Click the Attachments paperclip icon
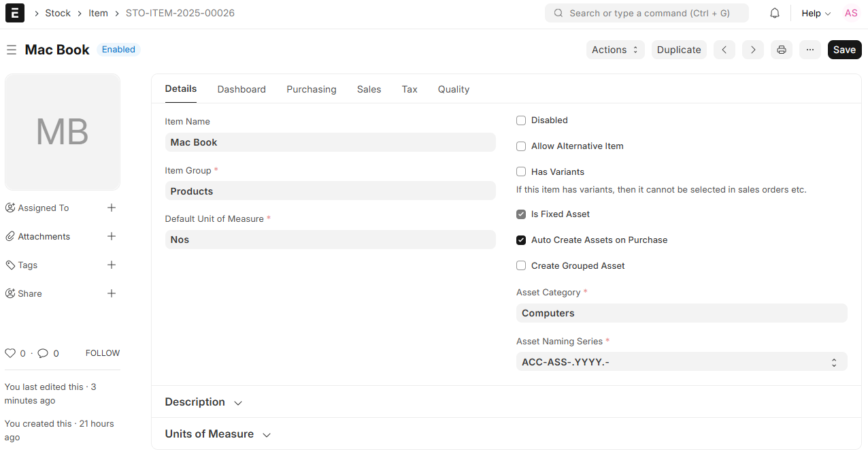Viewport: 868px width, 458px height. 10,236
